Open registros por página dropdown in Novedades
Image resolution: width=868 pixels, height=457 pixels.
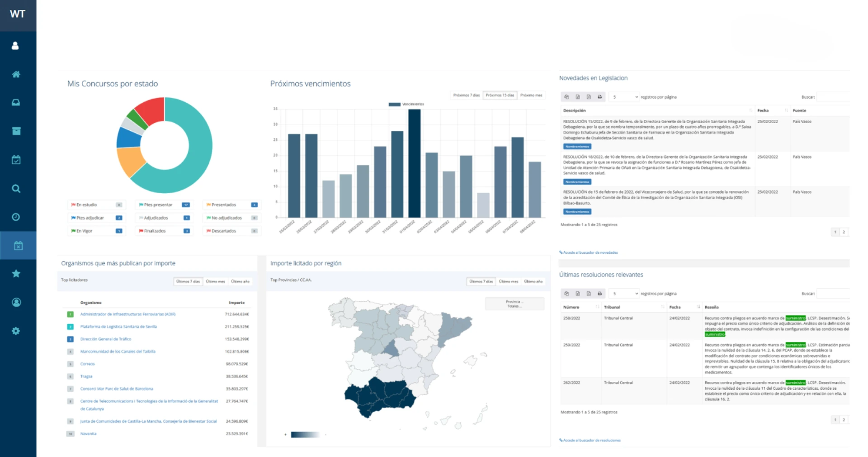pos(624,97)
